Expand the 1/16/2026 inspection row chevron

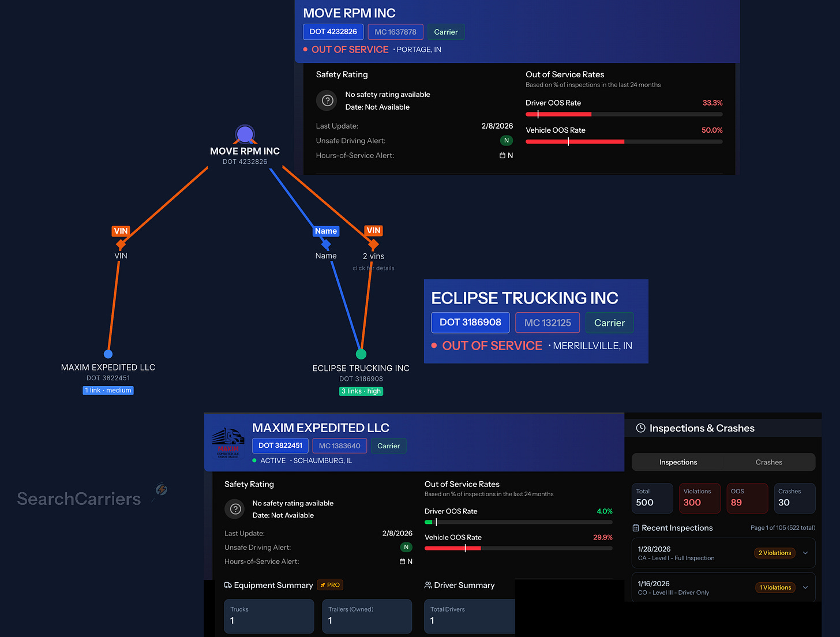tap(805, 587)
